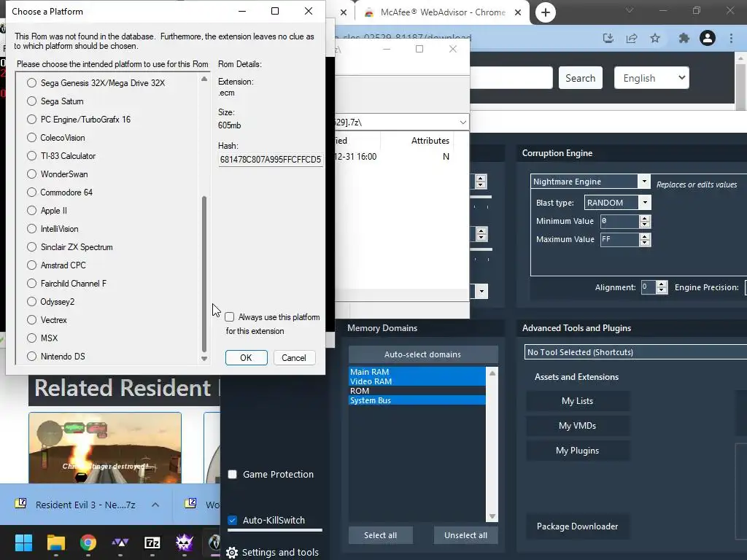Select Video RAM memory domain
The height and width of the screenshot is (560, 747).
(x=417, y=381)
